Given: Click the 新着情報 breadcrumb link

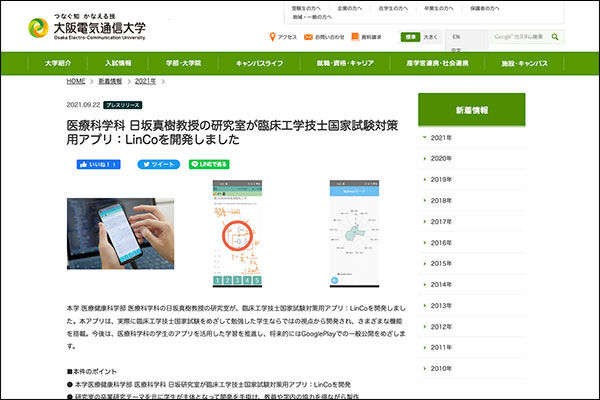Looking at the screenshot, I should (110, 81).
